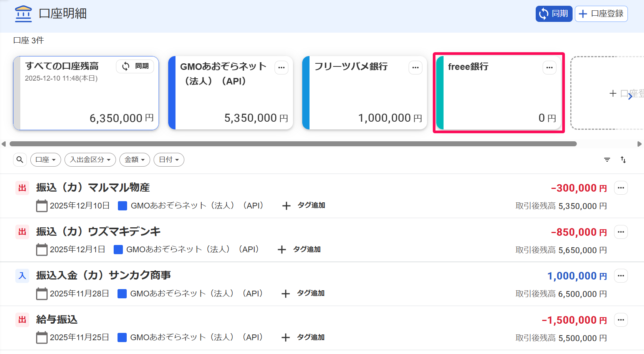Open more options for マルマル物産 transaction
The width and height of the screenshot is (644, 354).
(621, 188)
